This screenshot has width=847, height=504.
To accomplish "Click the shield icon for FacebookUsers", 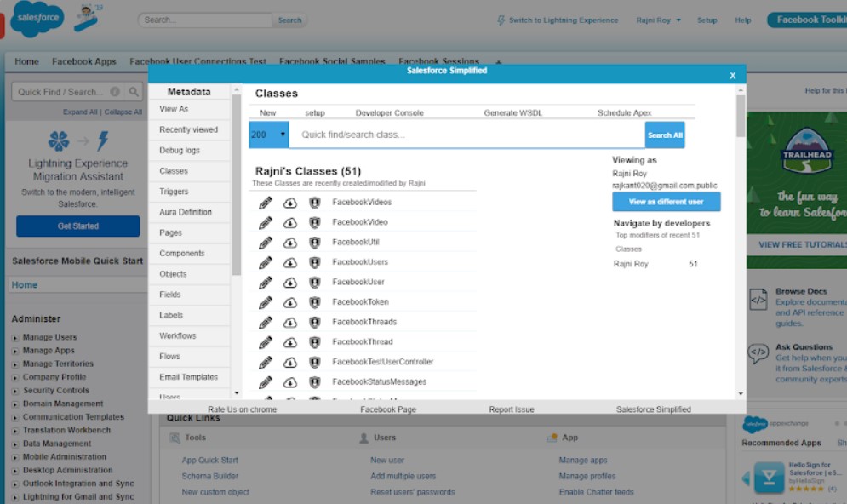I will click(314, 262).
